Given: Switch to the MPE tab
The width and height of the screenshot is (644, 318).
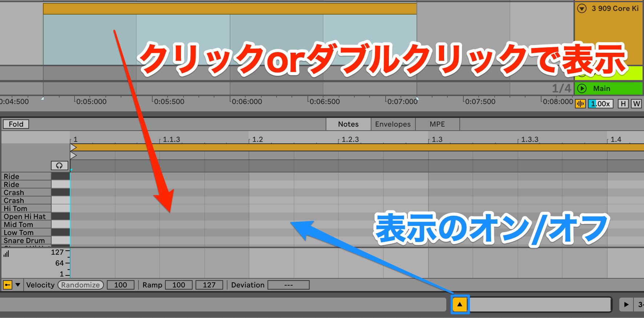Looking at the screenshot, I should [x=437, y=124].
